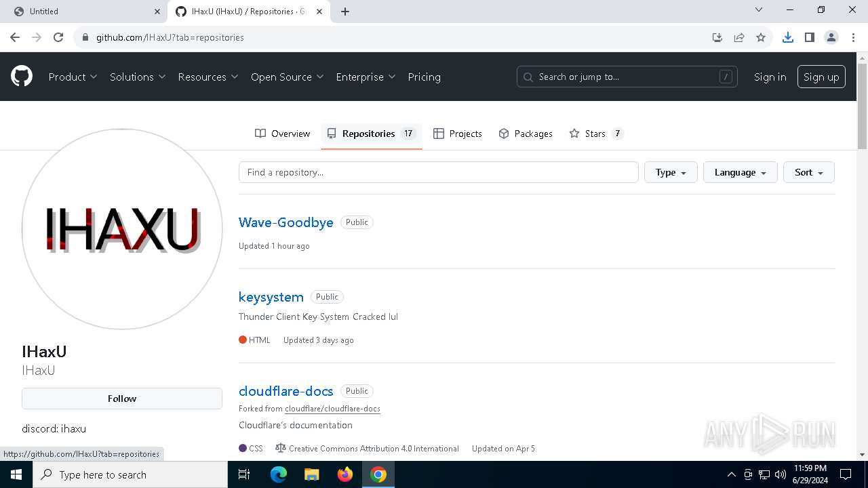The width and height of the screenshot is (868, 488).
Task: Expand the Resources menu
Action: tap(208, 77)
